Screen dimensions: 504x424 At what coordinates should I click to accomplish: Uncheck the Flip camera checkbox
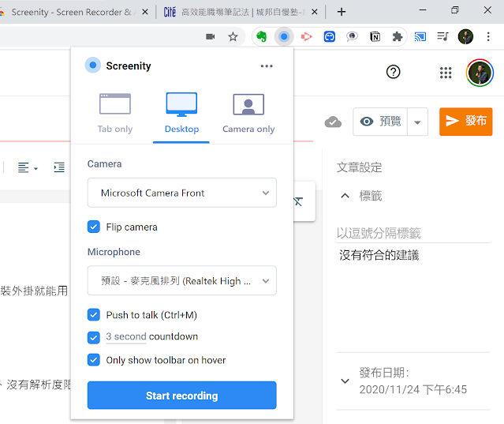coord(94,227)
